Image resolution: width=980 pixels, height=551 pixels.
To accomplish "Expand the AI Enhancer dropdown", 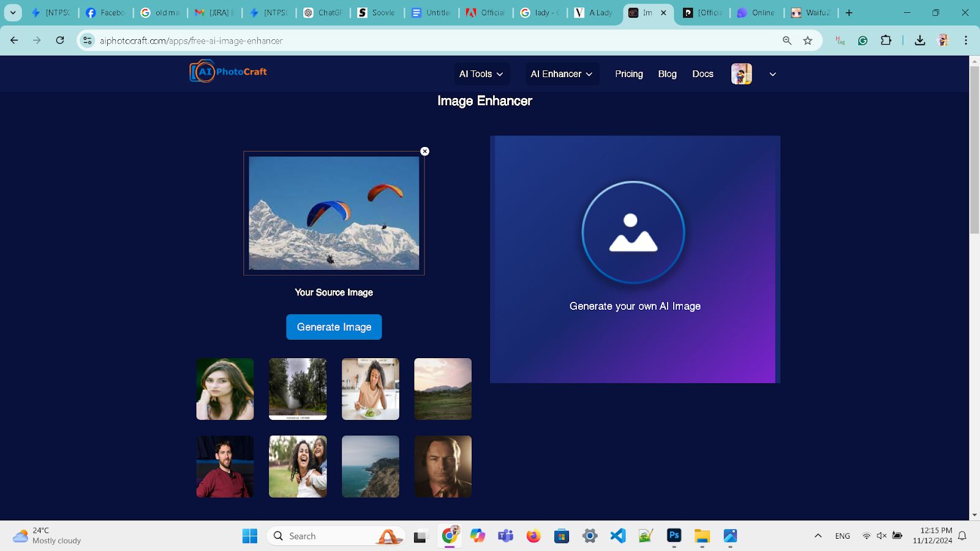I will (x=562, y=74).
